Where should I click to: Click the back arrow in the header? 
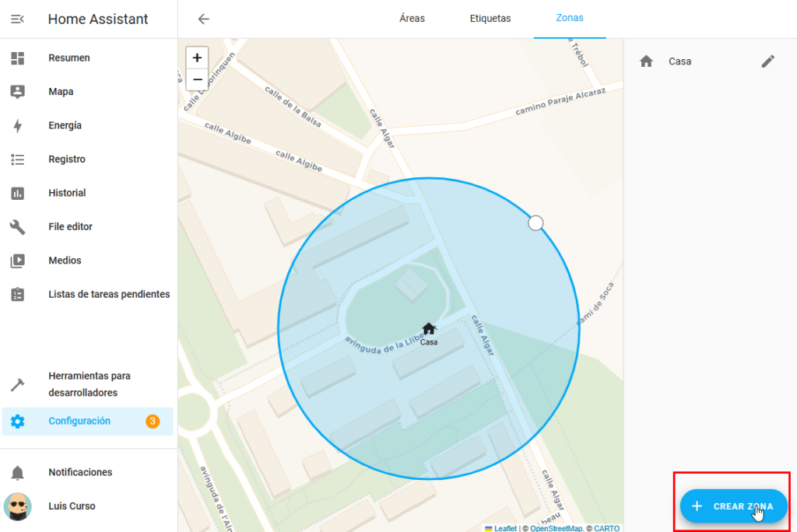(203, 19)
